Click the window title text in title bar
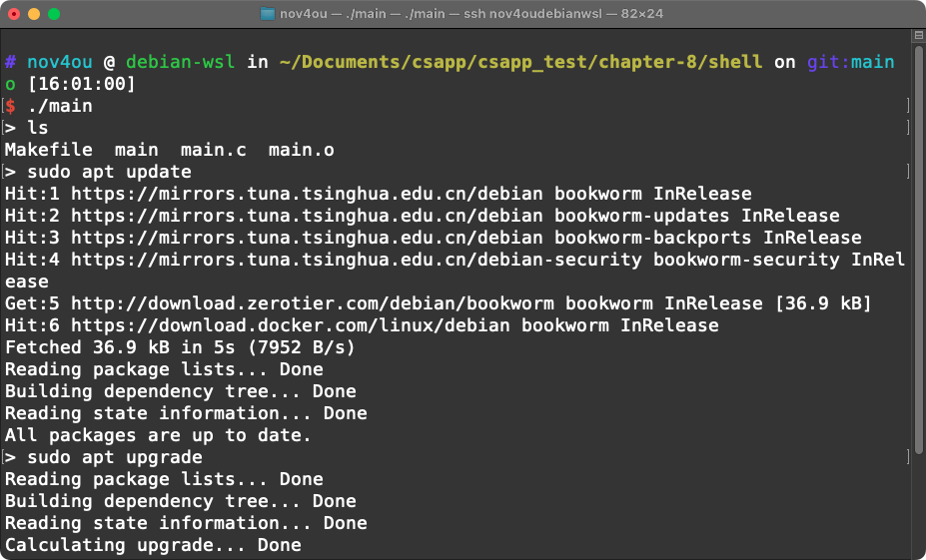 click(469, 14)
